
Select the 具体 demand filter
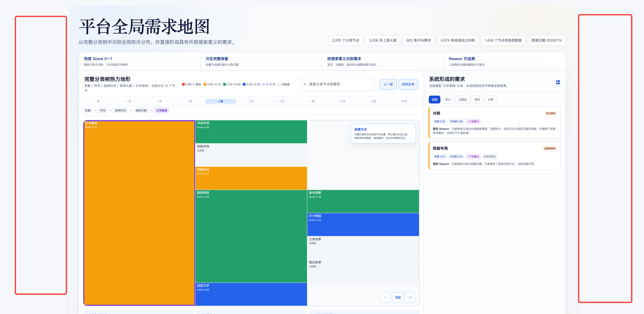coord(477,99)
